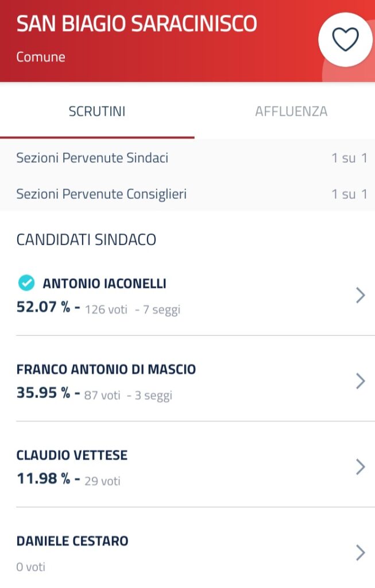Image resolution: width=375 pixels, height=588 pixels.
Task: Expand Franco Antonio Di Mascio chevron
Action: click(x=360, y=381)
